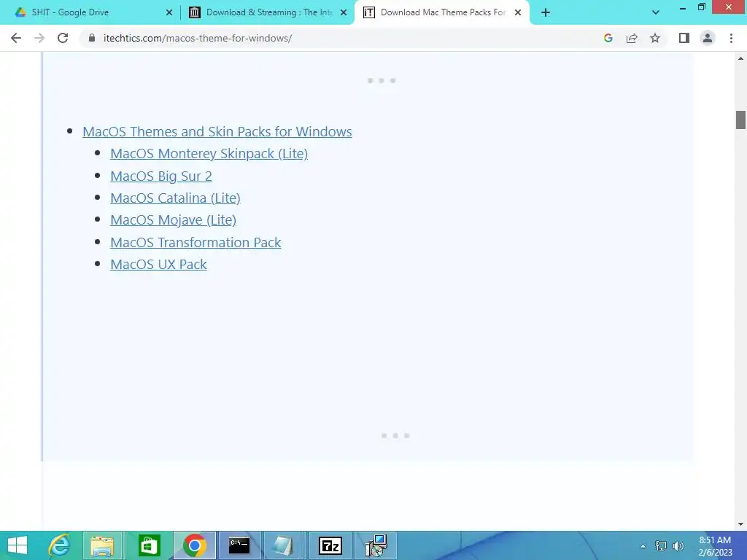747x560 pixels.
Task: Bookmark this tab with the star icon
Action: tap(655, 38)
